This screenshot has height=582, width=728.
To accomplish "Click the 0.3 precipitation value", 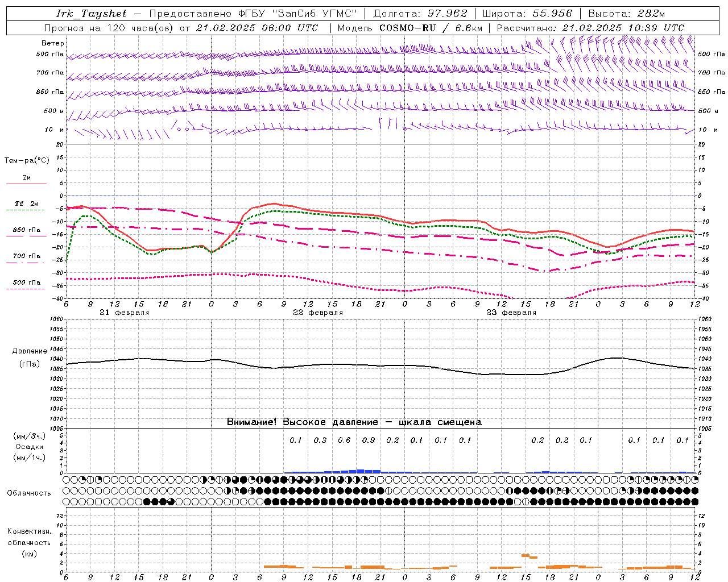I will pos(320,440).
